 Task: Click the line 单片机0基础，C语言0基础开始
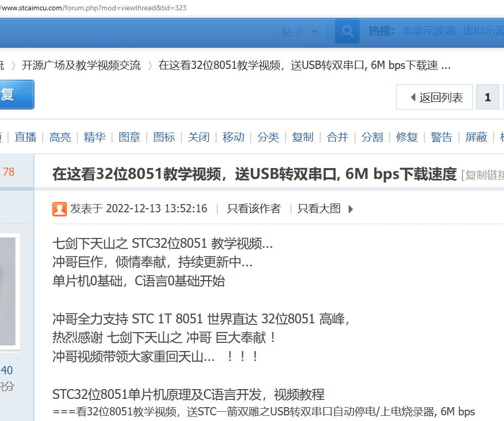(x=139, y=281)
